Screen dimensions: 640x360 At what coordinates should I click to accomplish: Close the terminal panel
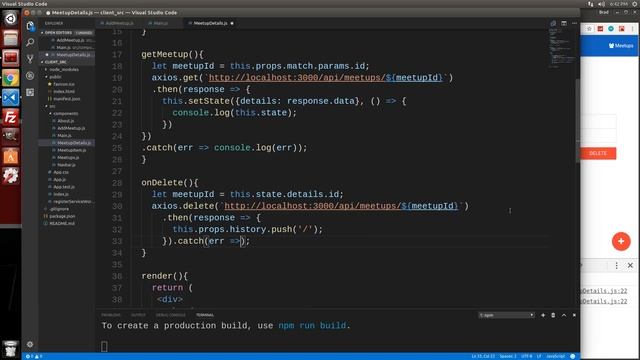(574, 315)
